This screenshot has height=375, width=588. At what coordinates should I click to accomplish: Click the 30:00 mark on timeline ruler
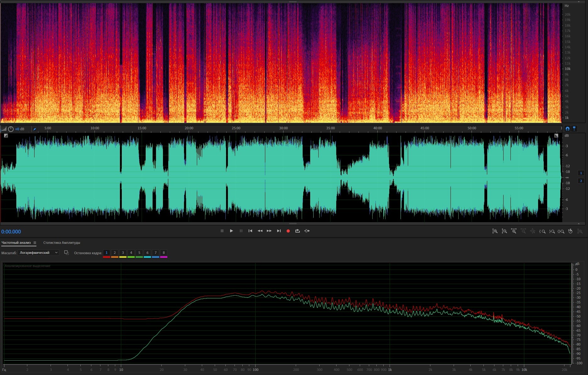coord(283,128)
